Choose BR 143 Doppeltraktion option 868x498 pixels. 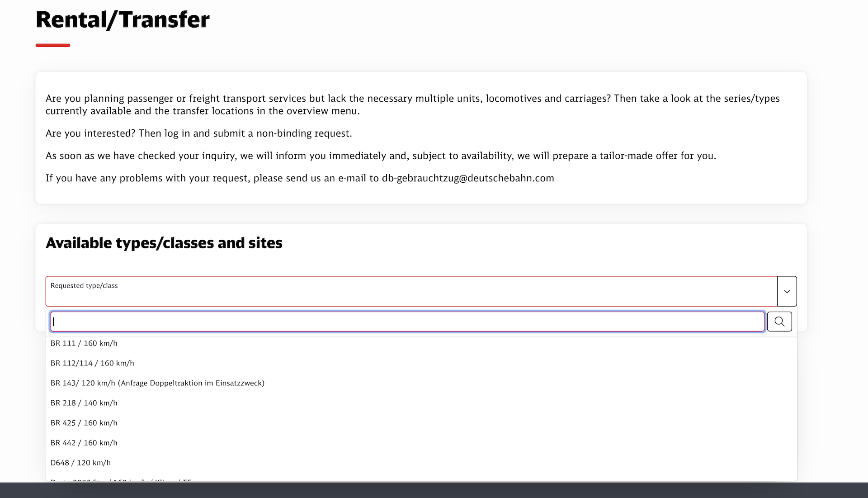tap(157, 383)
